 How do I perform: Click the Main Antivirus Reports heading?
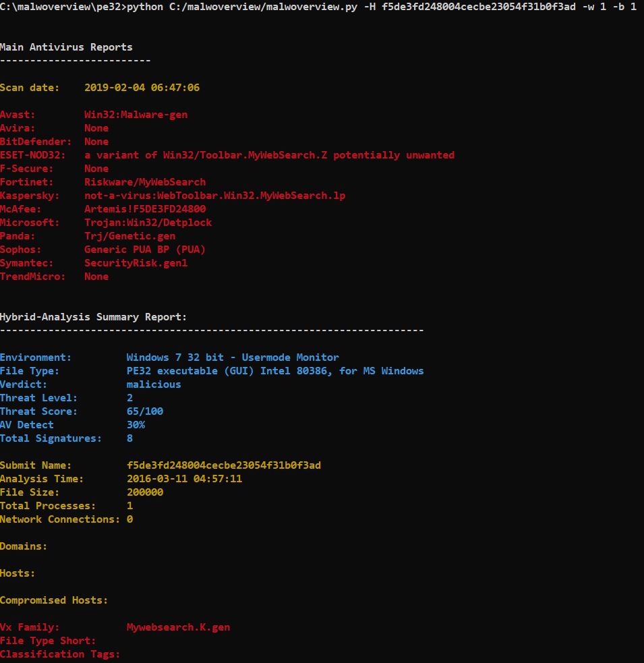[66, 47]
